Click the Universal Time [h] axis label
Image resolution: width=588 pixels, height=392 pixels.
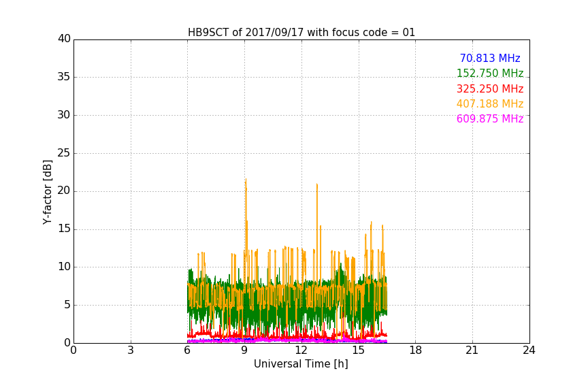301,364
